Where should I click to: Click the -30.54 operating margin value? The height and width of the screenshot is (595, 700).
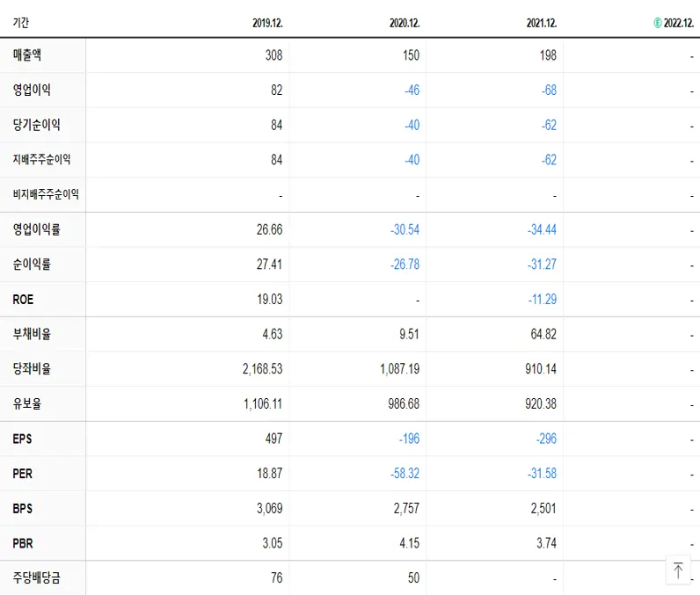click(x=405, y=229)
